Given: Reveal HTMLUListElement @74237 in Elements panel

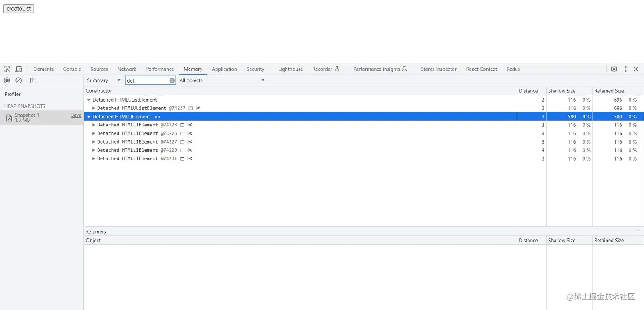Looking at the screenshot, I should [190, 108].
